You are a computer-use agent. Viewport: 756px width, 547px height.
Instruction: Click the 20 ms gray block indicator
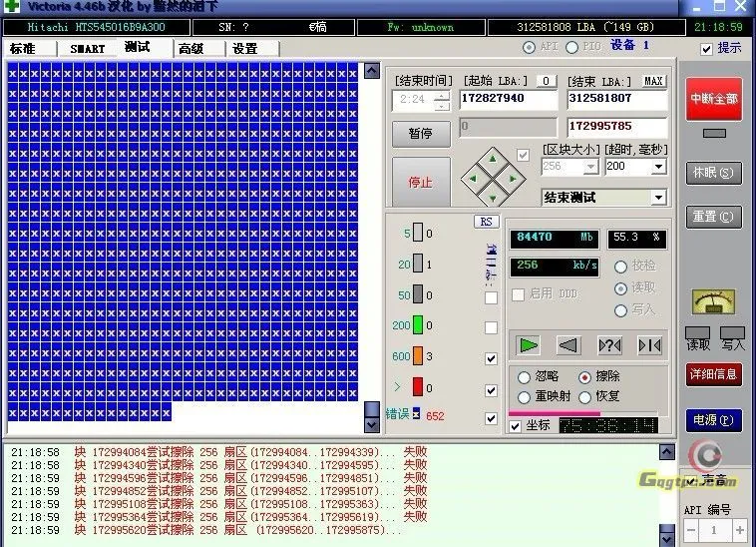[x=418, y=264]
